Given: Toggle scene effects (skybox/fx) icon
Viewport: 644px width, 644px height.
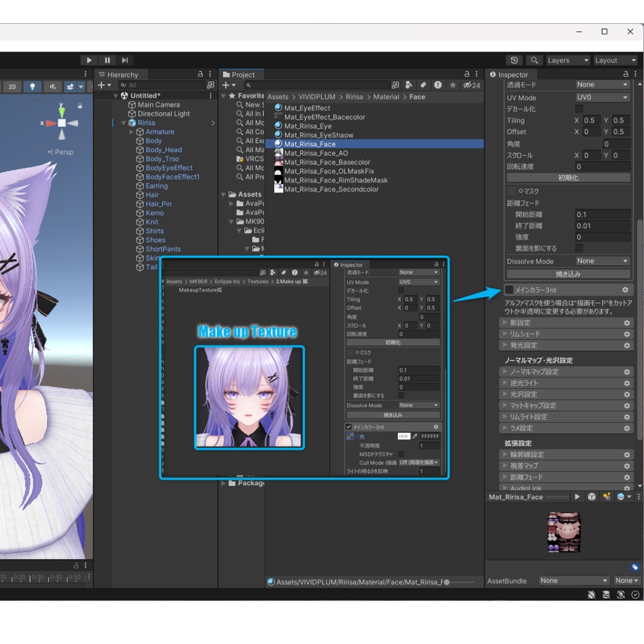Looking at the screenshot, I should click(70, 87).
